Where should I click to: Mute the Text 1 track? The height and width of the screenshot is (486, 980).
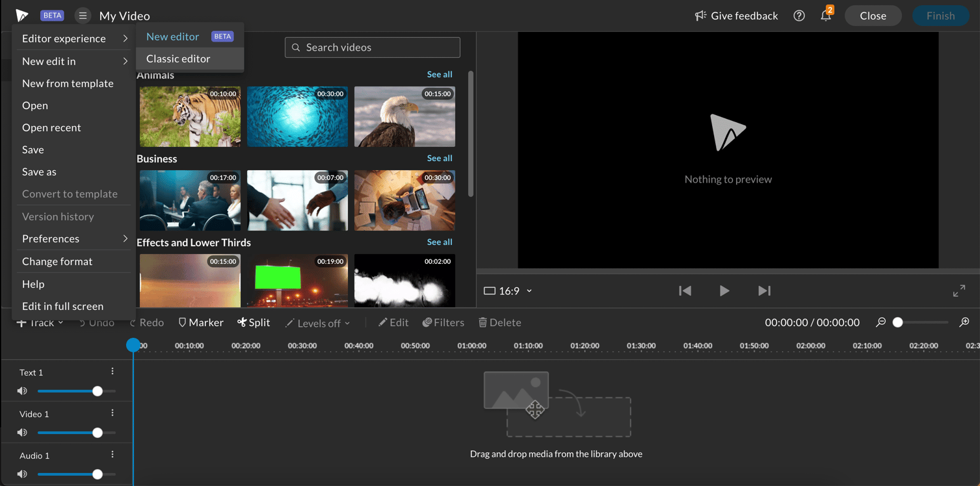pos(21,390)
